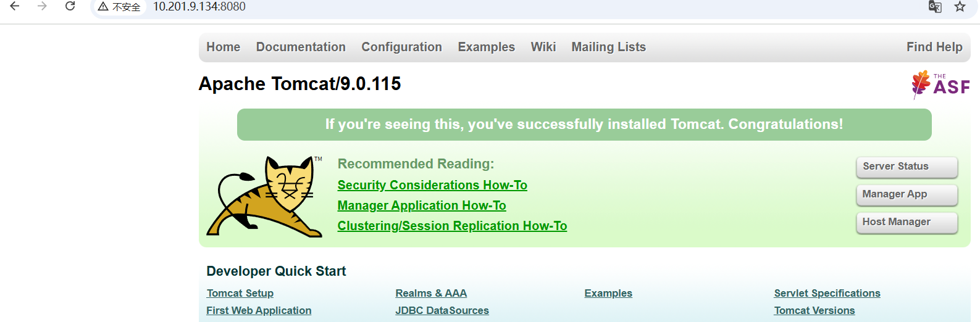Open the Manager App button

point(906,194)
